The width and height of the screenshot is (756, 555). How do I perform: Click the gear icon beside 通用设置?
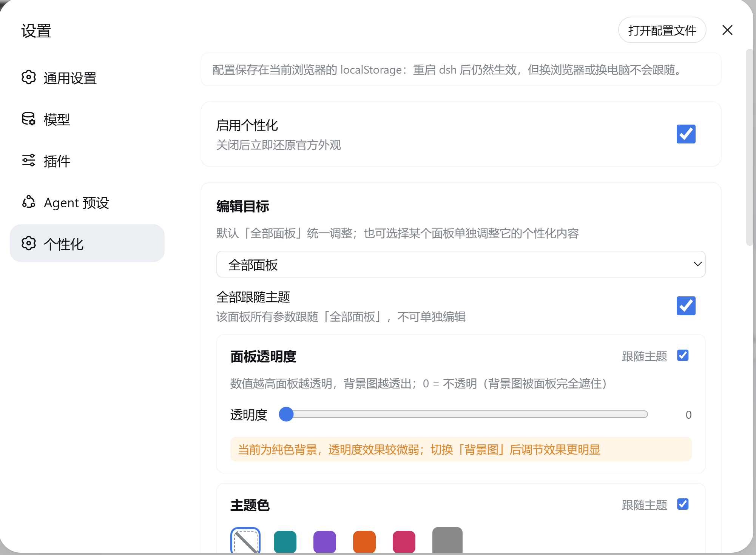click(29, 77)
